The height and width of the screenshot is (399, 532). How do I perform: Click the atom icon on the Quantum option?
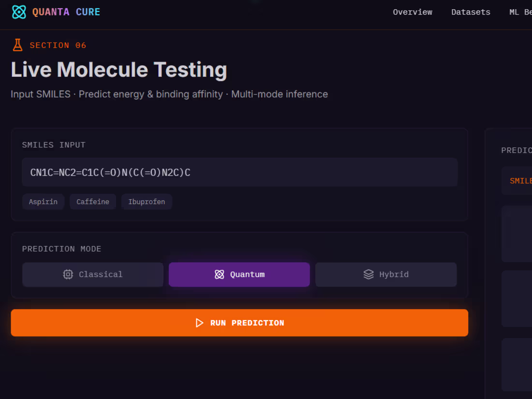pyautogui.click(x=220, y=274)
